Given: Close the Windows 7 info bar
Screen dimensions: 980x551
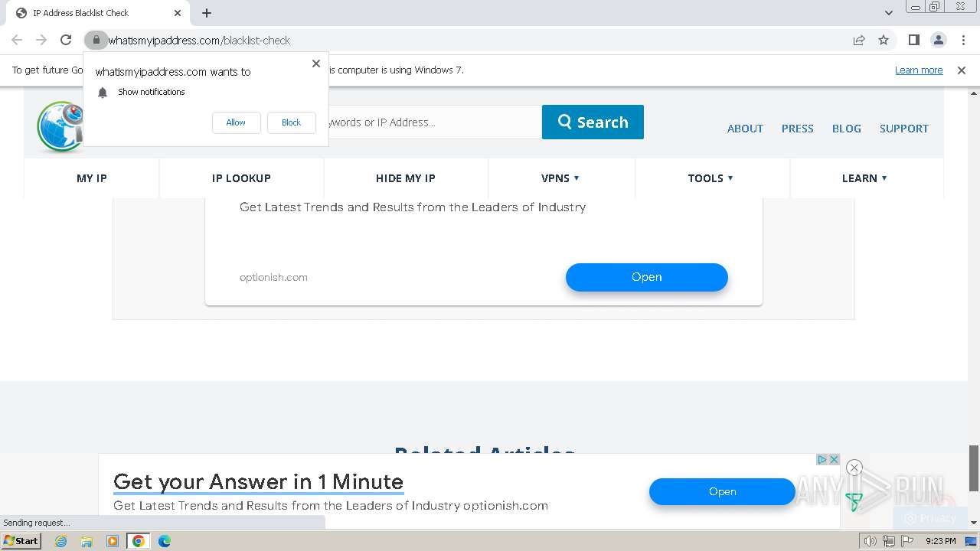Looking at the screenshot, I should (962, 70).
